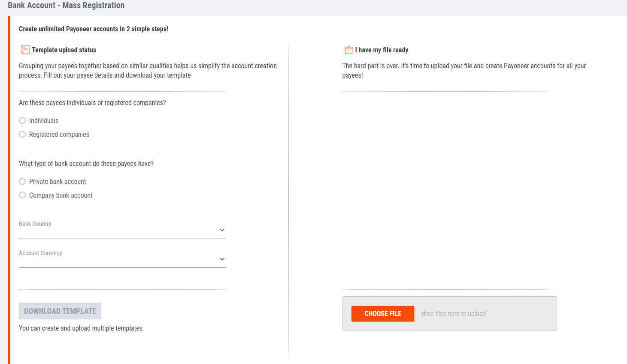
Task: Click the I have my file ready heading
Action: point(382,50)
